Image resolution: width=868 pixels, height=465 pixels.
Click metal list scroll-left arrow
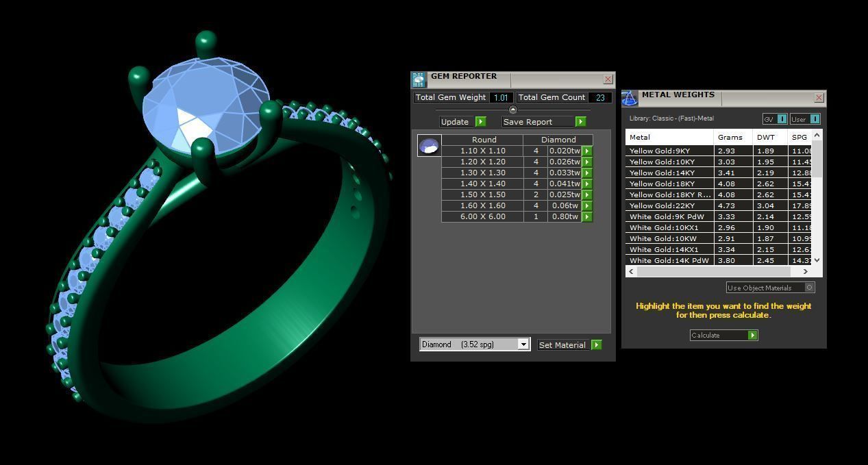tap(632, 271)
